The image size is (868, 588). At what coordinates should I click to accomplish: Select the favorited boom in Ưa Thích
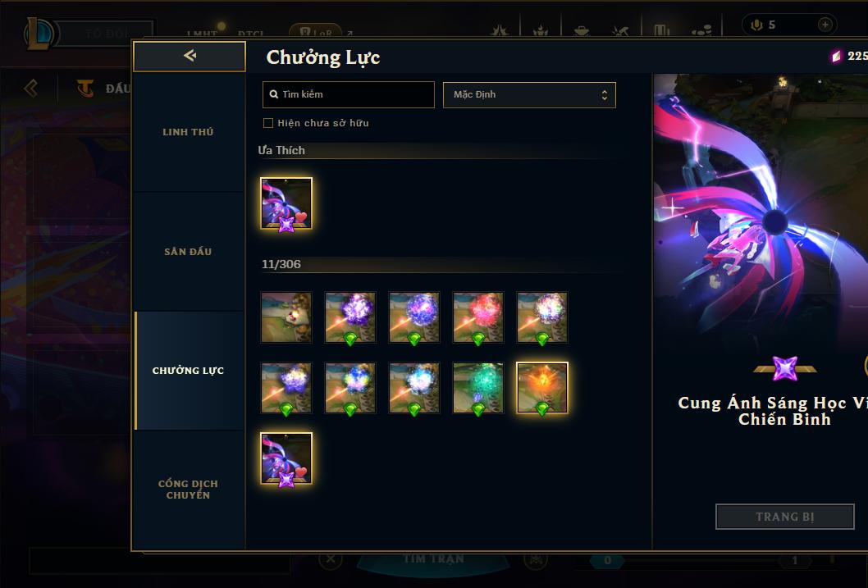point(286,203)
